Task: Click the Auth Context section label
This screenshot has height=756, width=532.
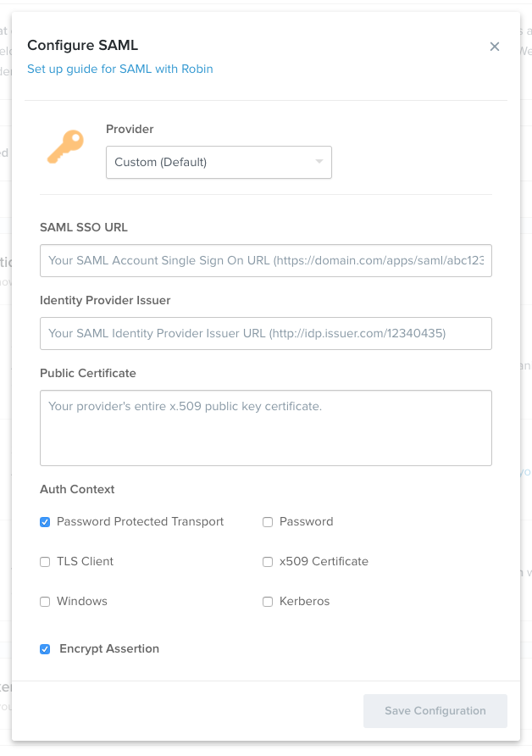Action: [x=77, y=489]
